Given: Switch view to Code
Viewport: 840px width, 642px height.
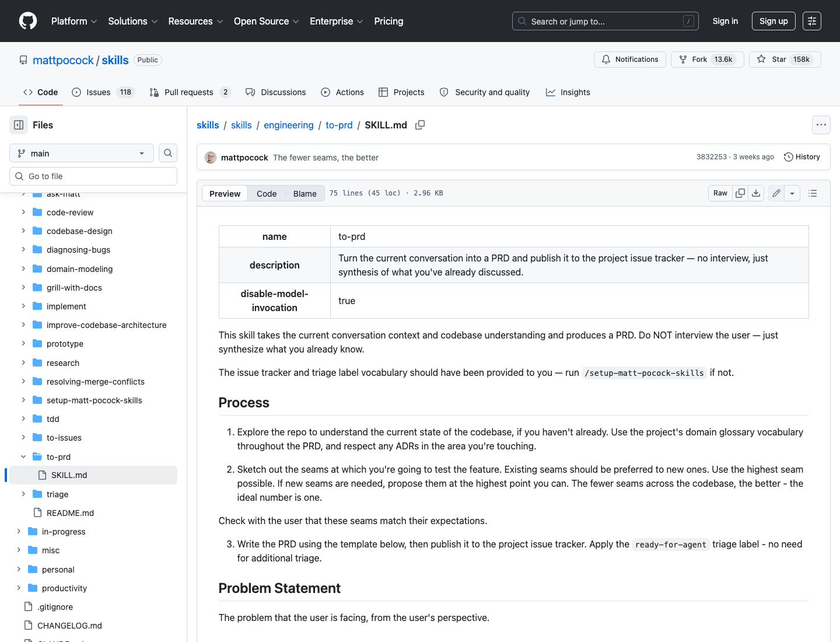Looking at the screenshot, I should click(267, 194).
